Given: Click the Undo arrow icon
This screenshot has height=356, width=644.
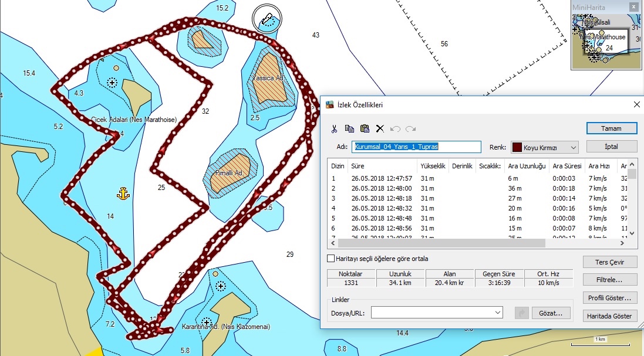Looking at the screenshot, I should pos(395,129).
